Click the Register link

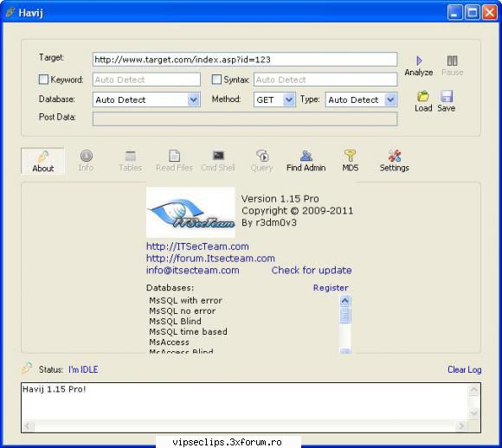[331, 288]
